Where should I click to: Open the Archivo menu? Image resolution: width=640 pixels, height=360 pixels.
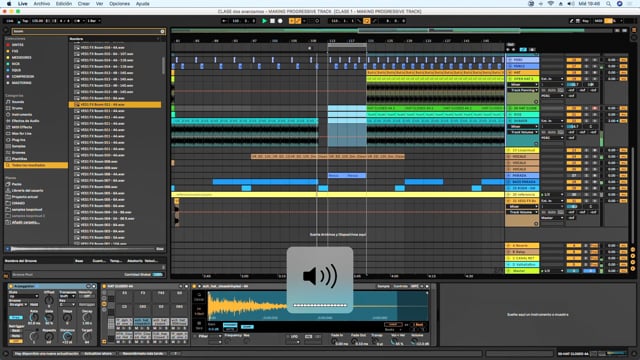pos(41,4)
